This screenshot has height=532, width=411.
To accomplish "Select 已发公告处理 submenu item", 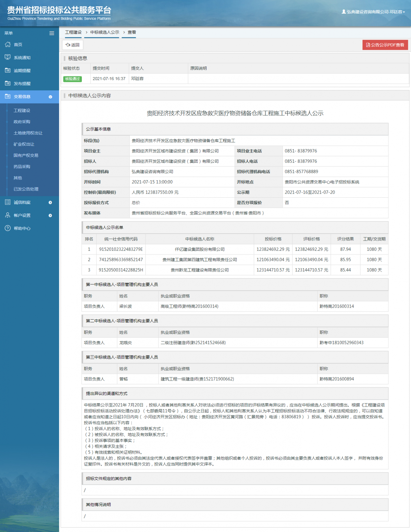I will coord(26,189).
